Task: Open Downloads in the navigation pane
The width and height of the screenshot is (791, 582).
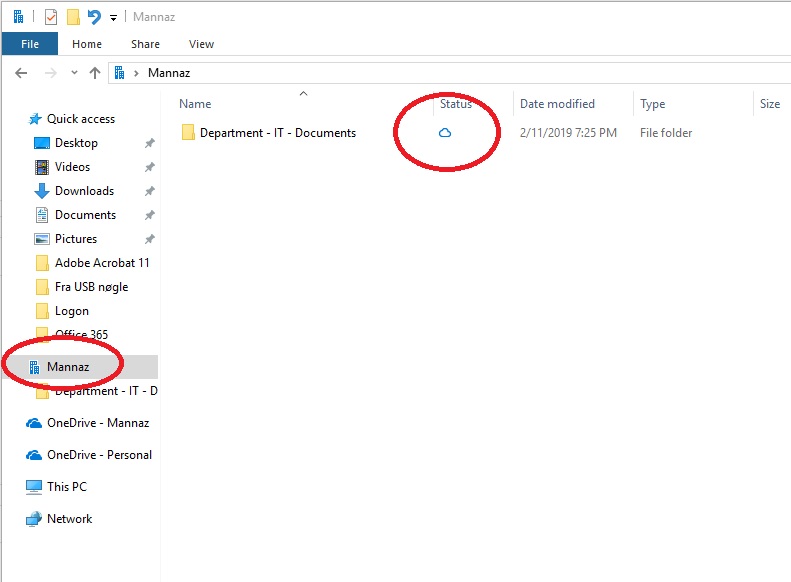Action: [x=84, y=191]
